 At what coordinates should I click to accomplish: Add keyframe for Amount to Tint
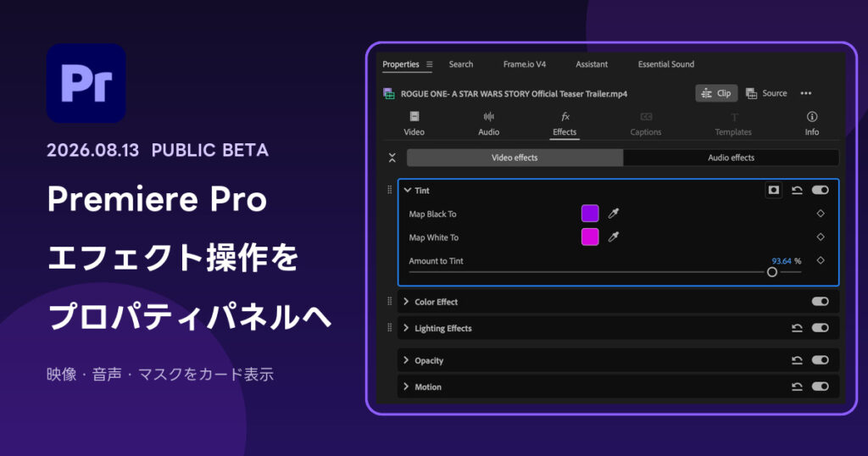coord(821,260)
